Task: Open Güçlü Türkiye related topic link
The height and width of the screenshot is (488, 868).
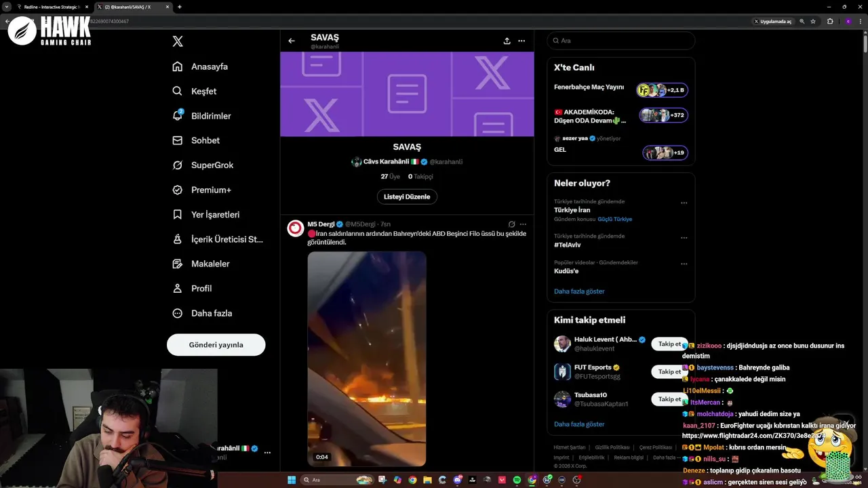Action: pyautogui.click(x=614, y=220)
